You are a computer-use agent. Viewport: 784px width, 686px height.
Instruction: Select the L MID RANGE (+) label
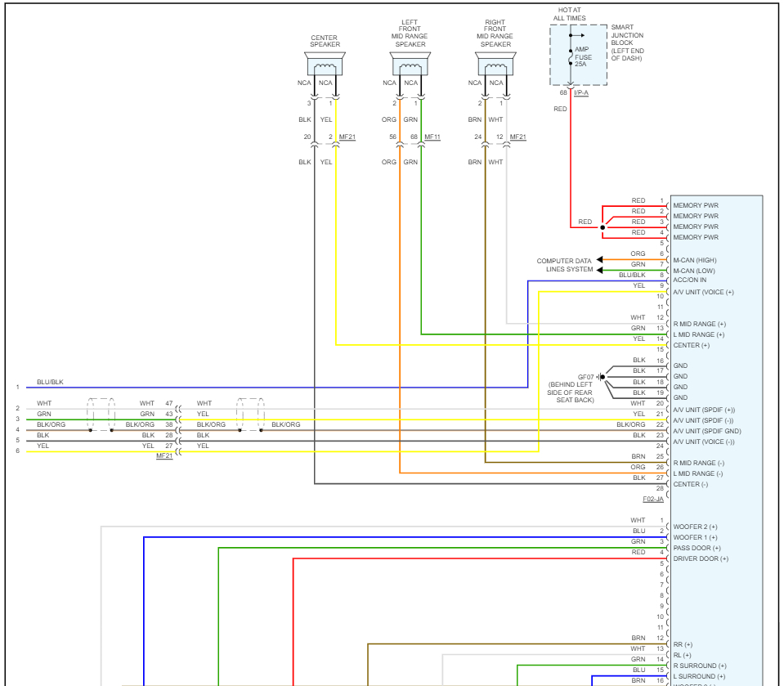698,334
